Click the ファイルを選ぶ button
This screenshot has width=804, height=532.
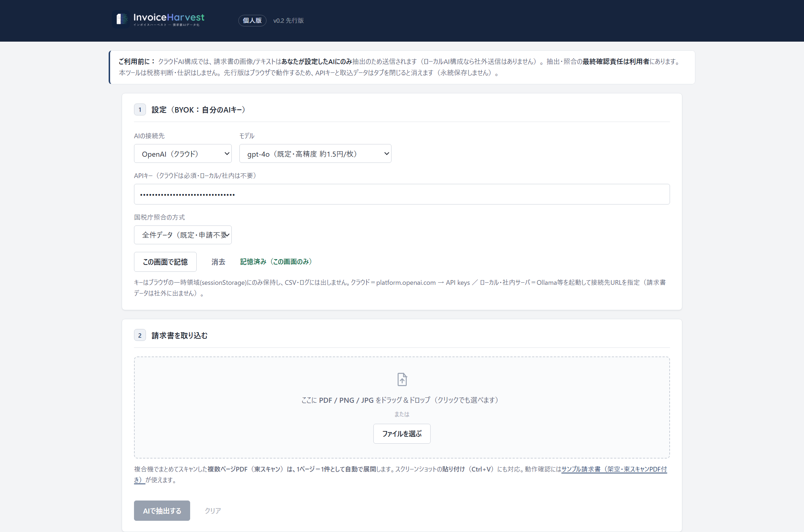tap(402, 434)
